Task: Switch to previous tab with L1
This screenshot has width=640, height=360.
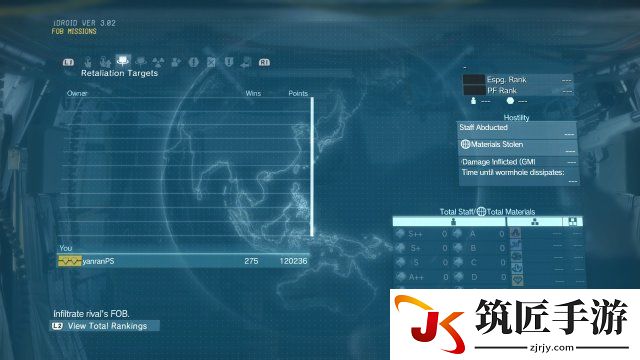Action: pos(69,62)
